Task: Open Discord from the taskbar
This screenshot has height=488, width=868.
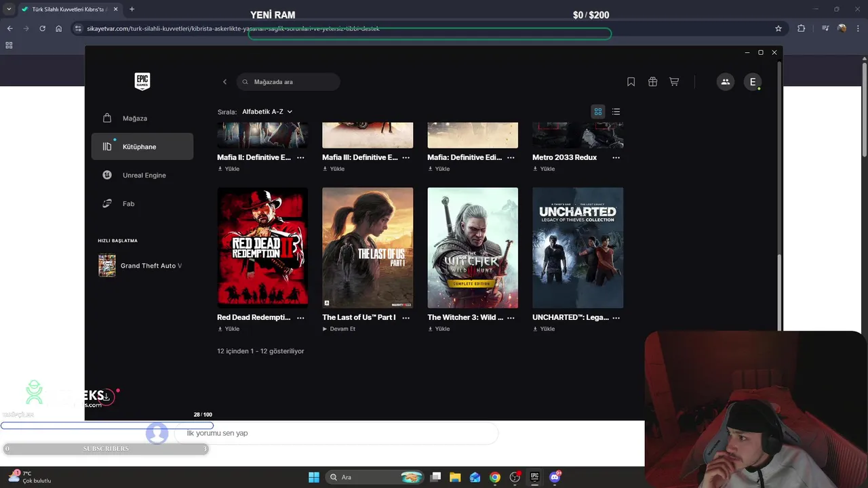Action: 555,477
